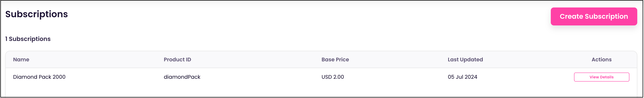The height and width of the screenshot is (98, 644).
Task: Select the Base Price column header
Action: tap(335, 60)
